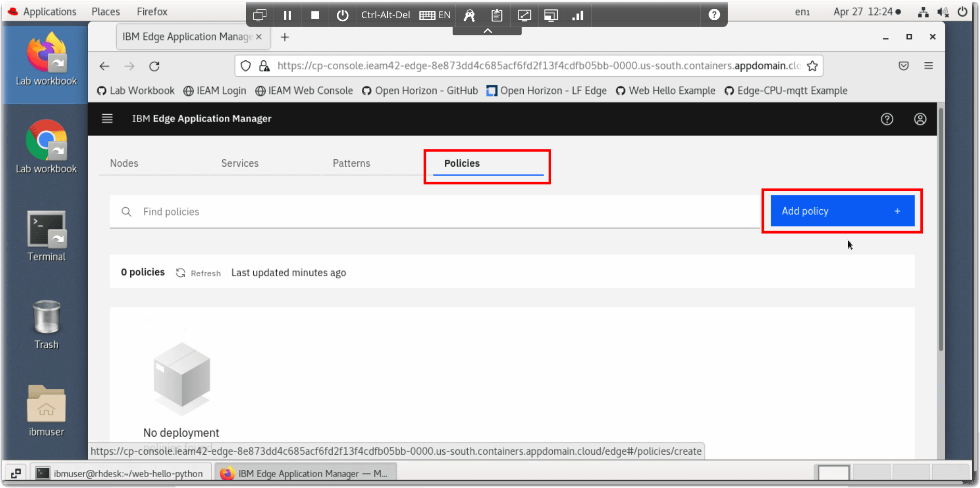The height and width of the screenshot is (488, 980).
Task: Reload the page with the Firefox reload icon
Action: tap(154, 66)
